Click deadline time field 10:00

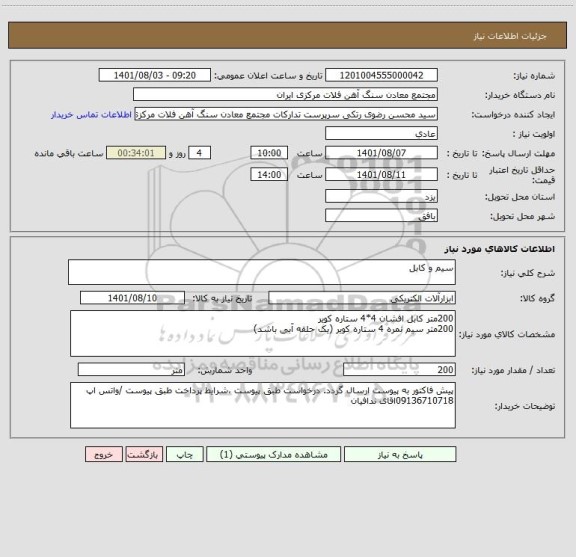pyautogui.click(x=269, y=153)
